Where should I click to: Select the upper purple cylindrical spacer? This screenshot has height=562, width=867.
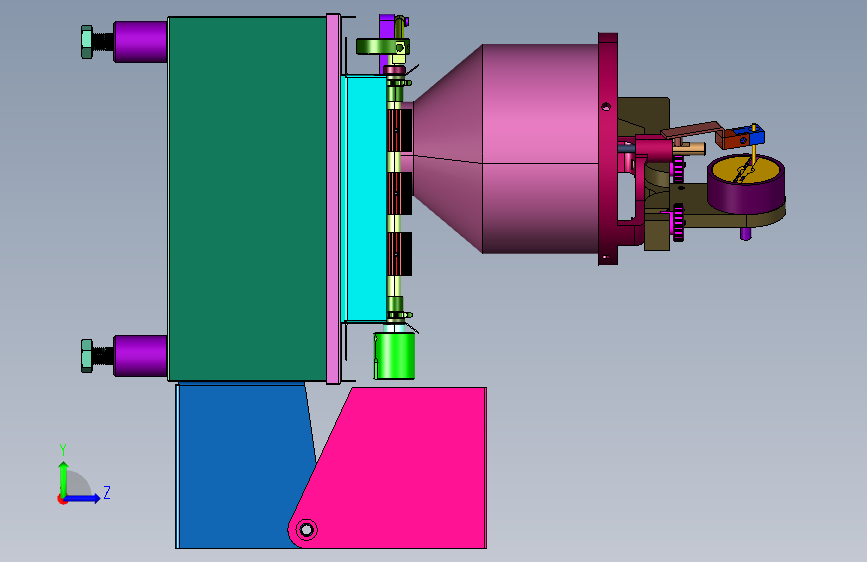click(x=140, y=41)
